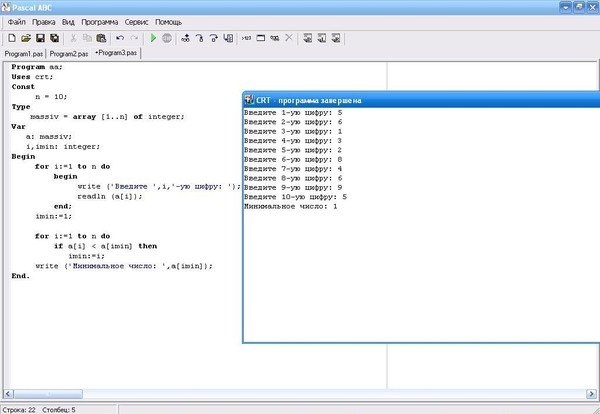Run to cursor toolbar icon
Viewport: 600px width, 414px height.
[228, 38]
